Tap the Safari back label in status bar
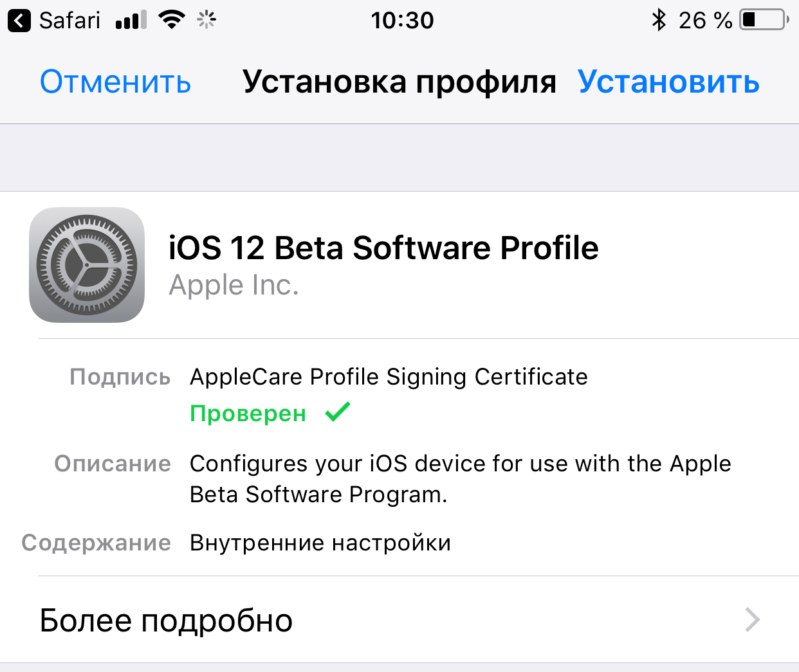The width and height of the screenshot is (799, 672). point(69,21)
